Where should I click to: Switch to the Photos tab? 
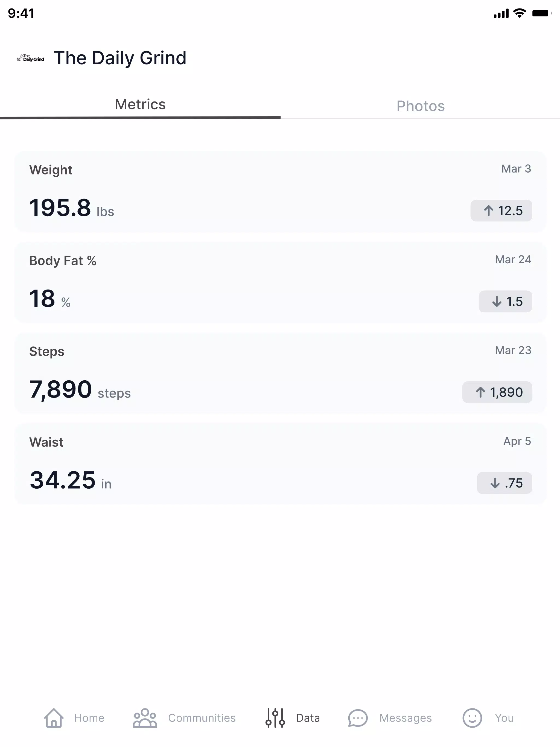[420, 106]
